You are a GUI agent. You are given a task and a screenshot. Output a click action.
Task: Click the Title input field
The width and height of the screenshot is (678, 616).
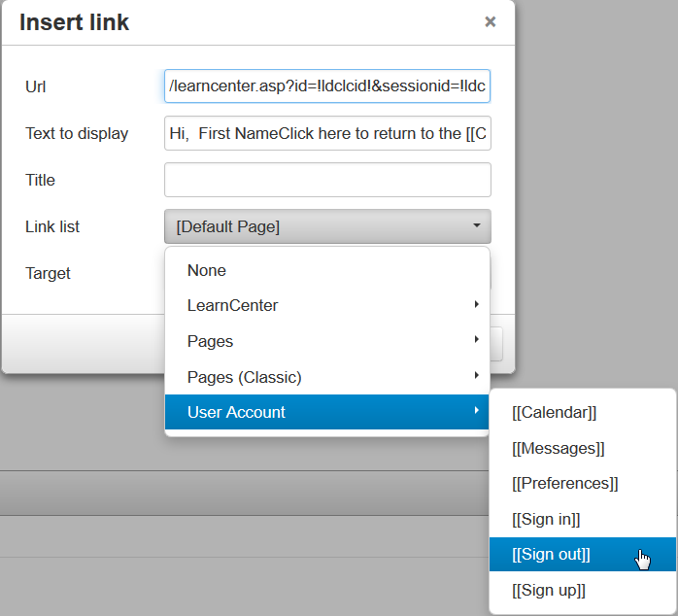pyautogui.click(x=327, y=180)
